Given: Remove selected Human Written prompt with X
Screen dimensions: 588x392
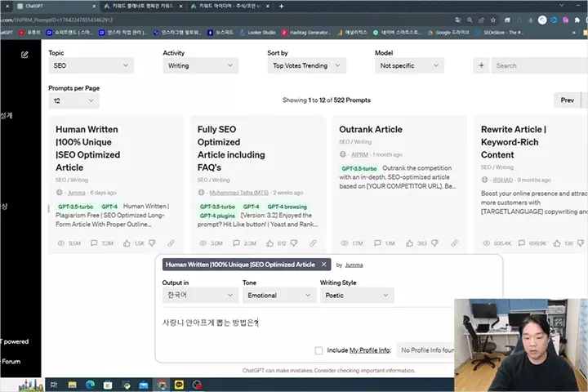Looking at the screenshot, I should click(x=323, y=265).
